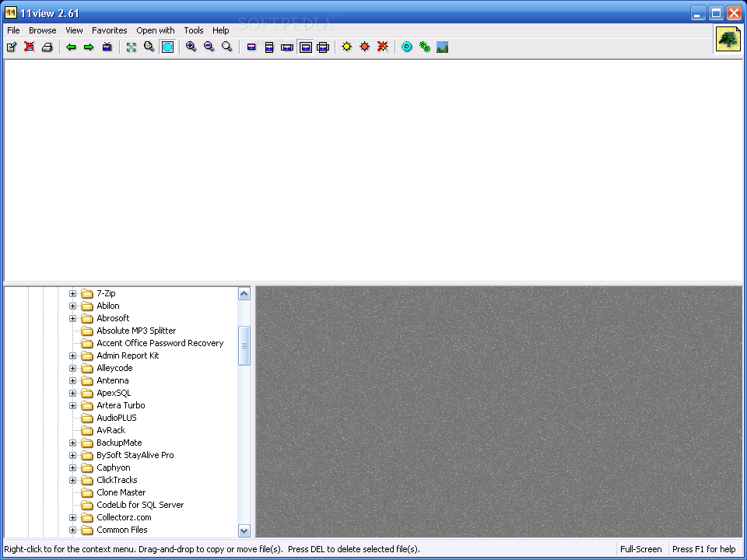Click the folder tree scroll up arrow
The width and height of the screenshot is (747, 560).
[244, 294]
